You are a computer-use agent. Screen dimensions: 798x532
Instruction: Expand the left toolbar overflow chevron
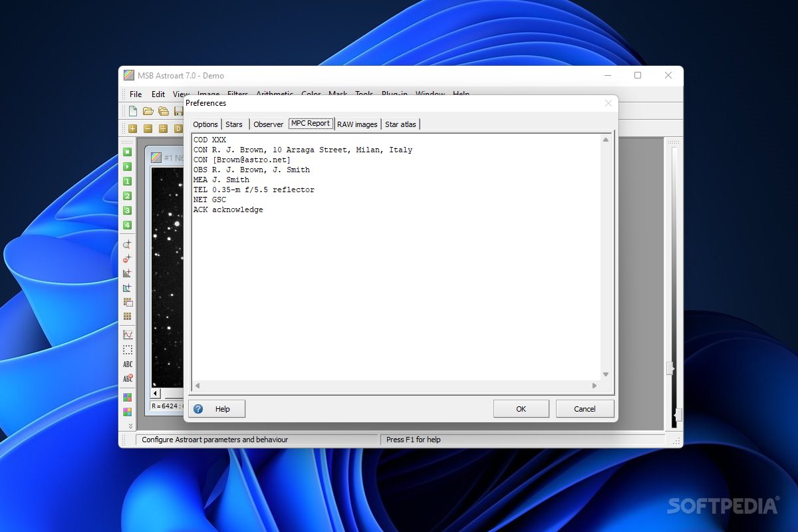pos(130,426)
